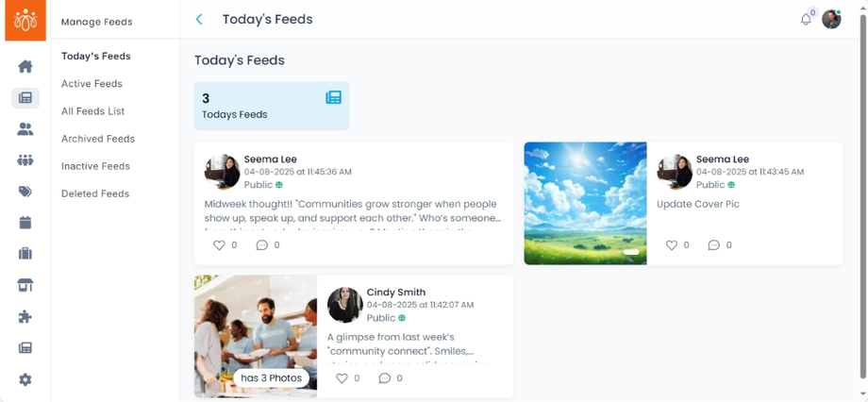Open the Home icon in sidebar

coord(25,67)
